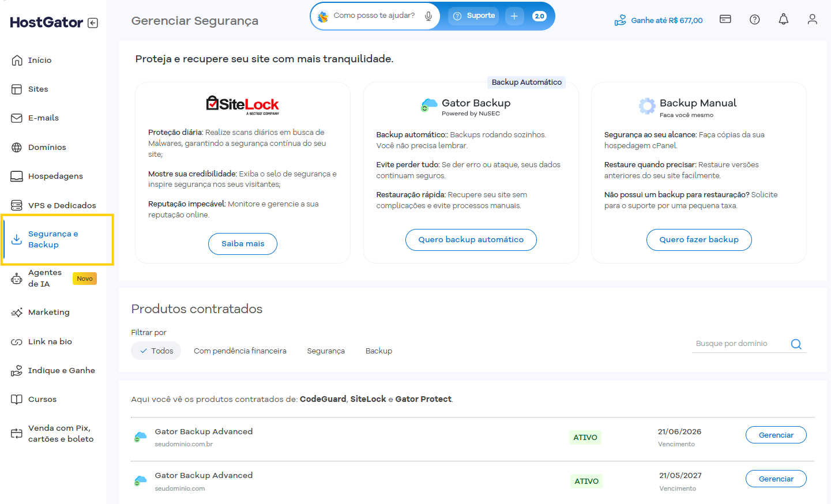Screen dimensions: 831x504
Task: Click the 21/06/2026 expiration date
Action: (679, 431)
